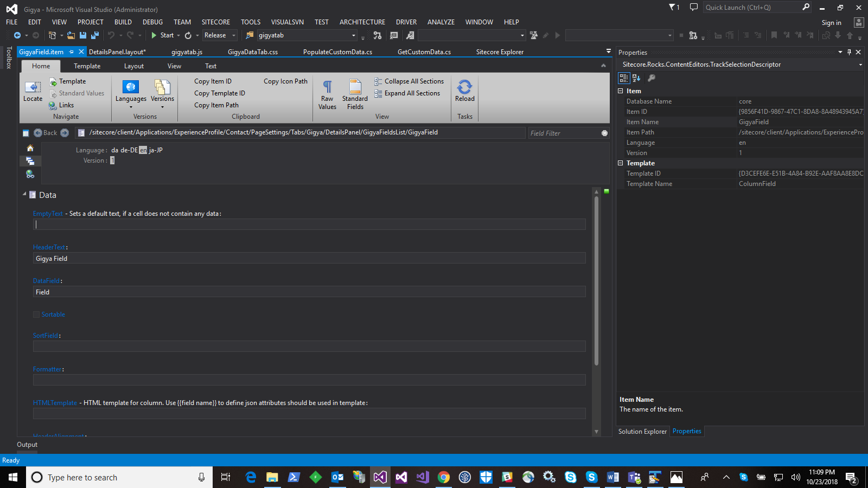The image size is (868, 488).
Task: Click Copy Item Path button
Action: click(x=216, y=105)
